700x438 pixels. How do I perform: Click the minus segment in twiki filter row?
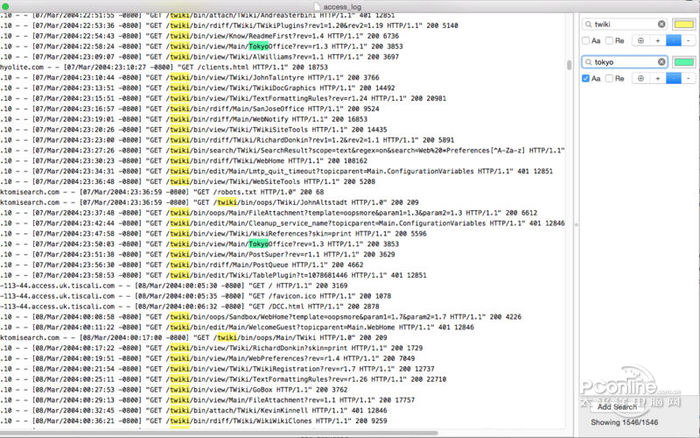click(688, 41)
